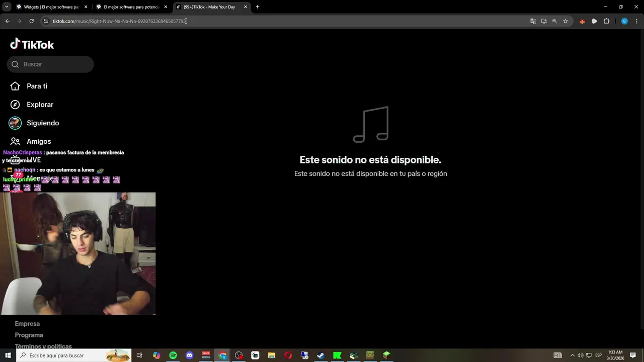Open the 1:33 AM clock calendar
Screen dimensions: 644x362
click(615, 355)
